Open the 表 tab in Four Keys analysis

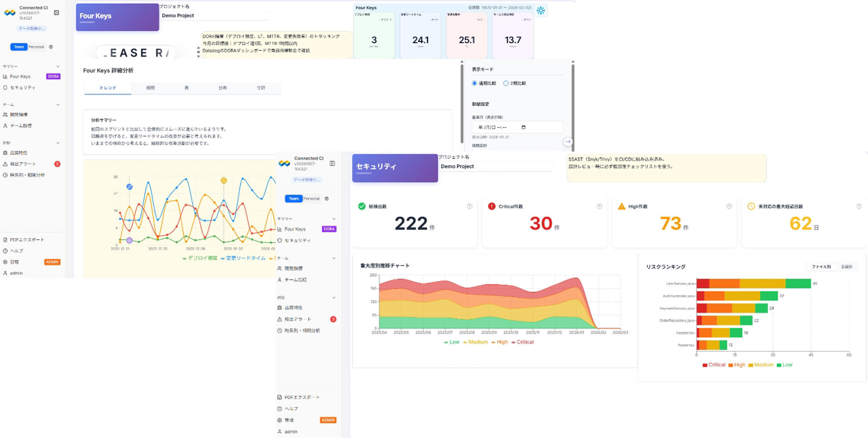pyautogui.click(x=186, y=88)
